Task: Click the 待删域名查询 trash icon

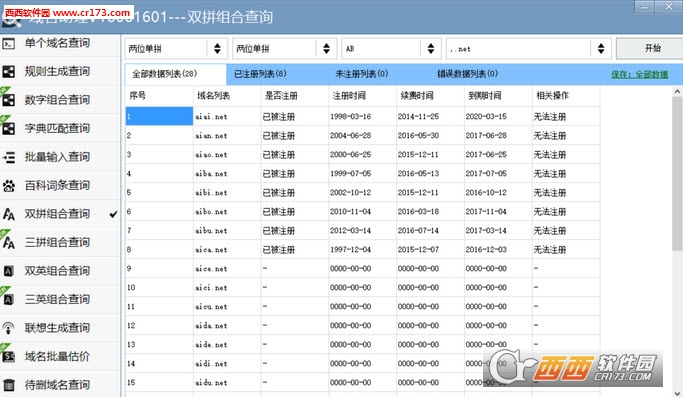Action: point(9,385)
